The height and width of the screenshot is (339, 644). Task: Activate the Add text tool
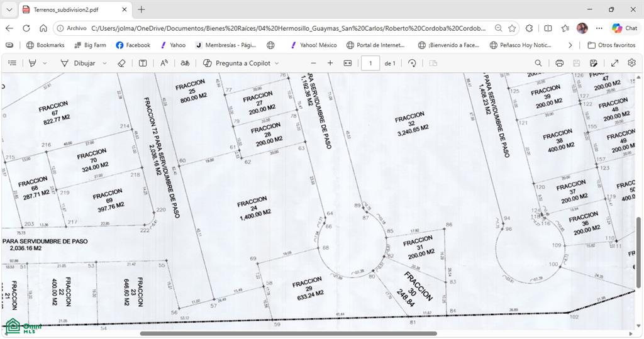coord(143,64)
